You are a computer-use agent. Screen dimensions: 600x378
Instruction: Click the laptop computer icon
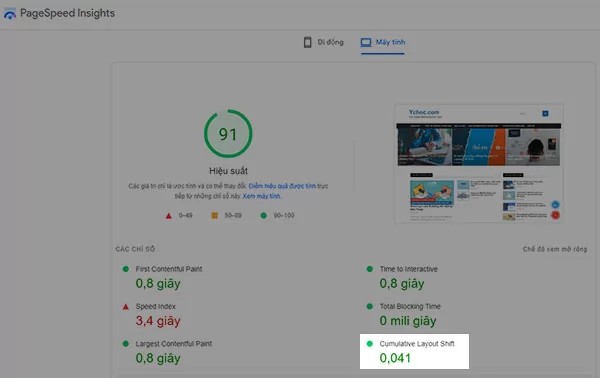(366, 42)
